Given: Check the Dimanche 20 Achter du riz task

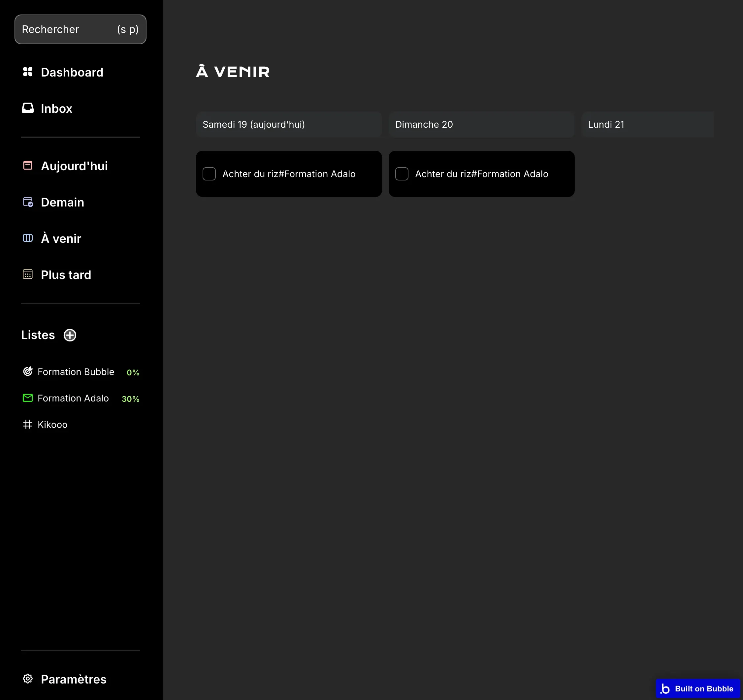Looking at the screenshot, I should pos(402,174).
